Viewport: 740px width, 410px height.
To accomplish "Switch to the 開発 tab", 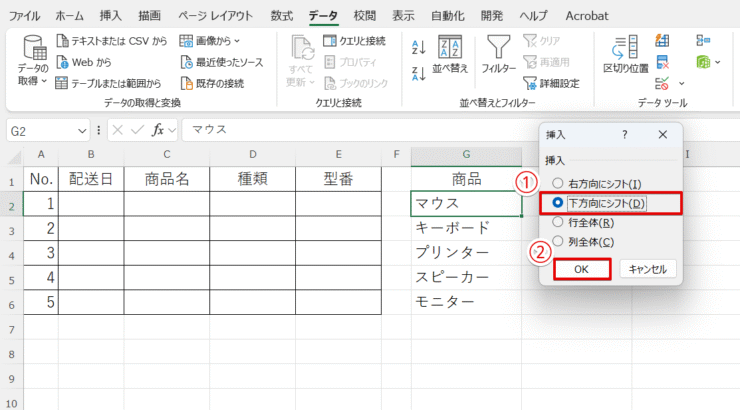I will [x=492, y=16].
